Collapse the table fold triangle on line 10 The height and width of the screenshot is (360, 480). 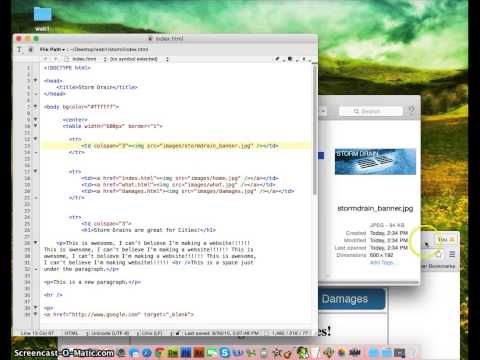pos(35,126)
